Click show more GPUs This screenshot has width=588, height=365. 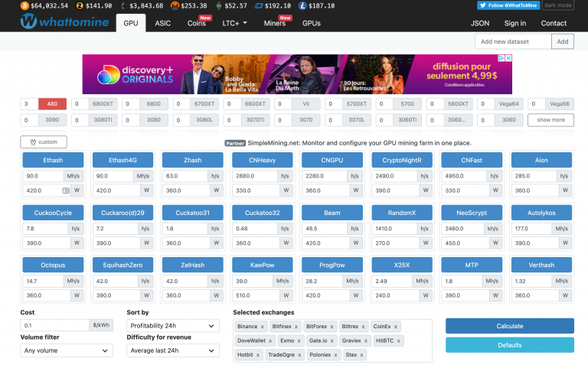click(550, 120)
